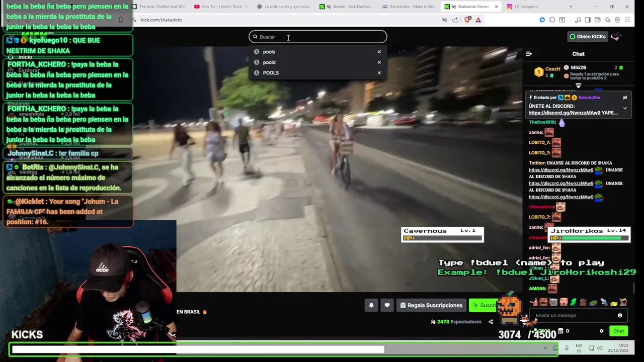Toggle the browser sidebar panel icon
The width and height of the screenshot is (644, 362).
click(588, 20)
